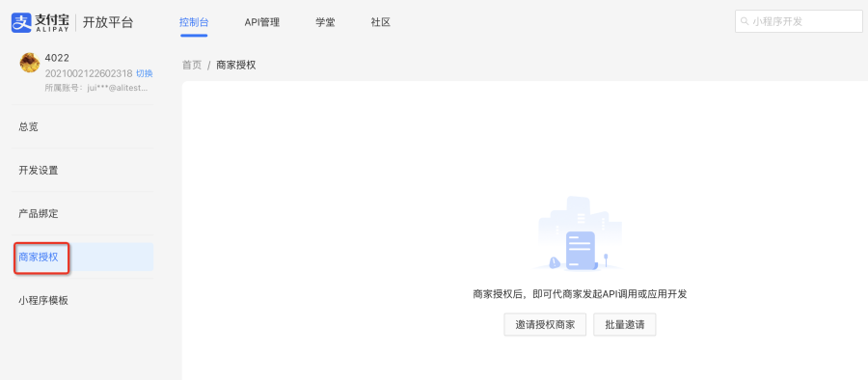
Task: Click the 商家授权后 description text
Action: click(580, 294)
